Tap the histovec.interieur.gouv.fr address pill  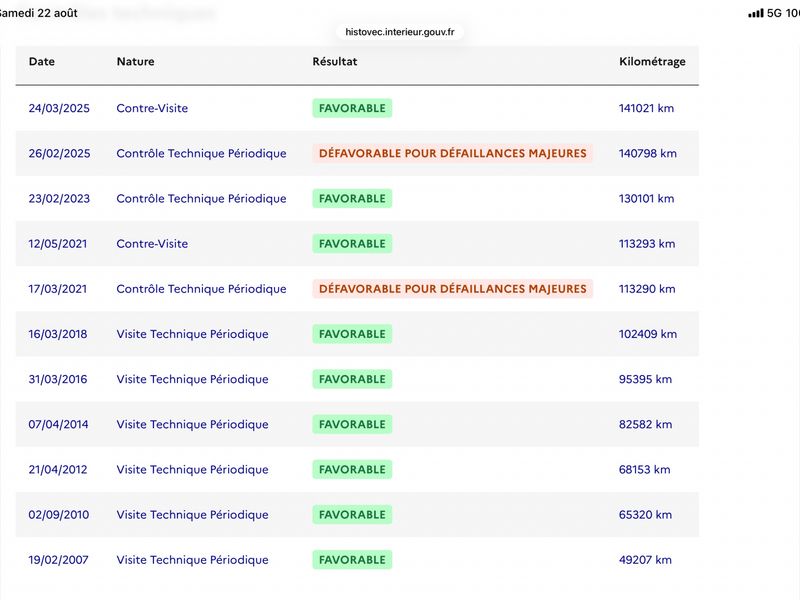coord(399,32)
